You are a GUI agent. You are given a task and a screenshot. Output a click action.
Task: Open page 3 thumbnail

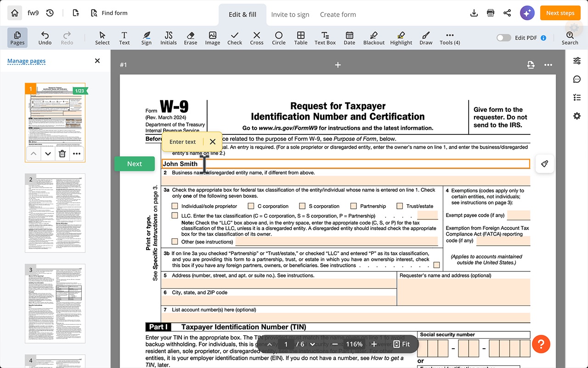point(55,304)
